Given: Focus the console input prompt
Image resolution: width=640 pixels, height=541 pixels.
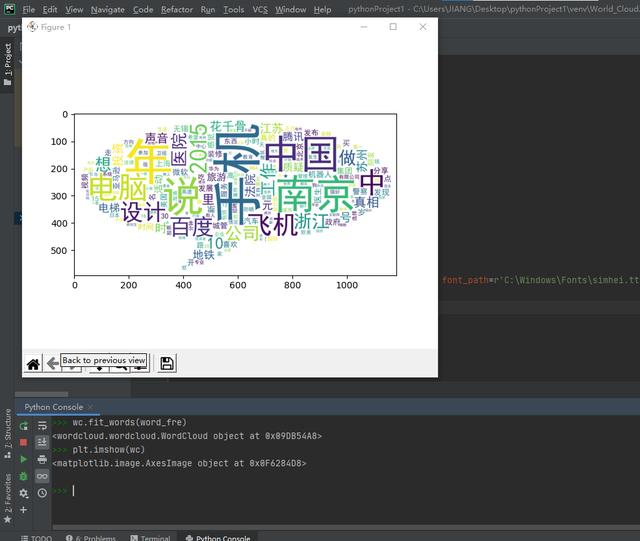Looking at the screenshot, I should click(x=73, y=491).
